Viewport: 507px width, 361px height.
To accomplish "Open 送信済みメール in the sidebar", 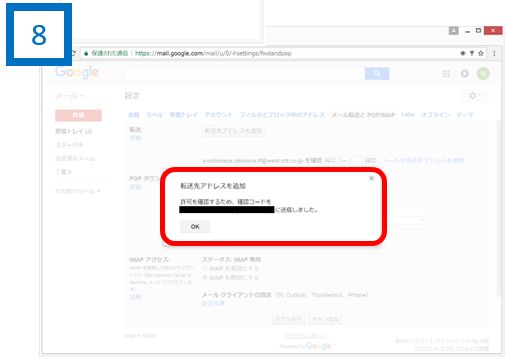I will click(75, 158).
